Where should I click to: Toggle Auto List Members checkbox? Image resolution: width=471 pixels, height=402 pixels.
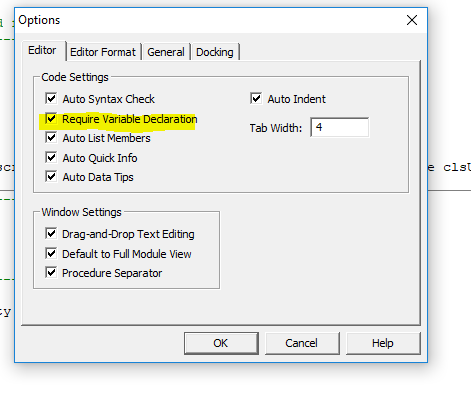(51, 138)
